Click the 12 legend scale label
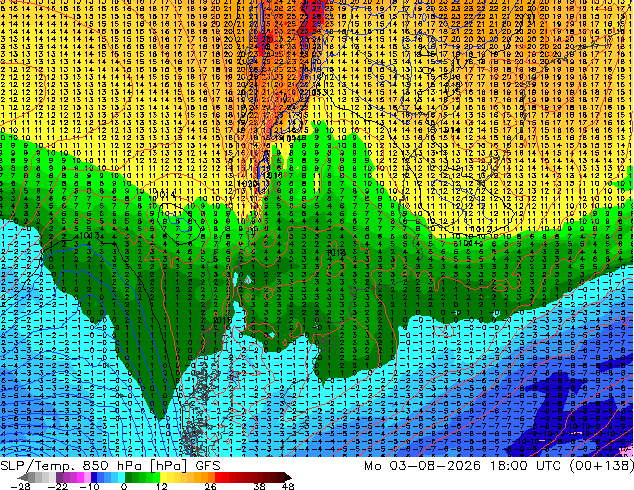 [x=162, y=486]
